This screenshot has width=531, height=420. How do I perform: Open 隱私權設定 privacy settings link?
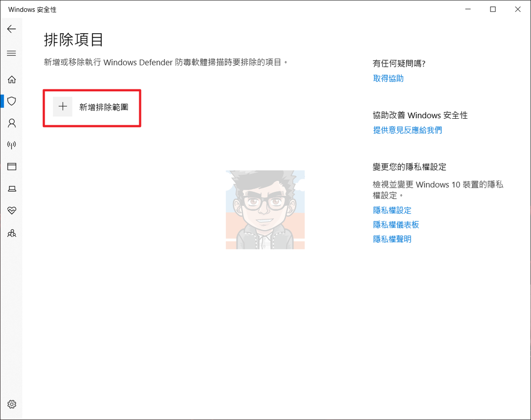(x=392, y=210)
